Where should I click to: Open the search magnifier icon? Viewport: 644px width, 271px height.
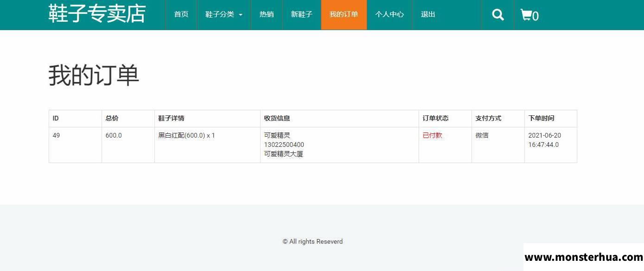tap(498, 15)
